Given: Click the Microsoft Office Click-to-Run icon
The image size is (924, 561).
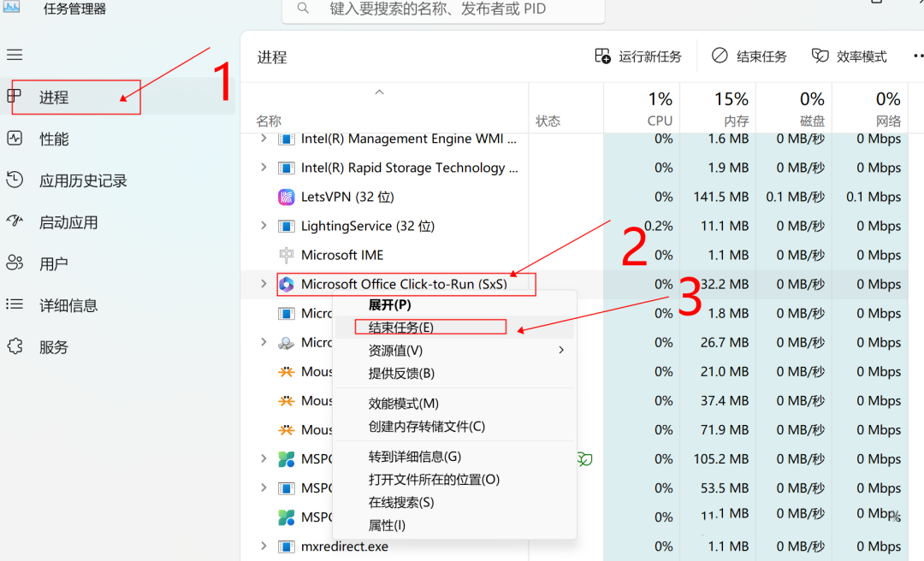Looking at the screenshot, I should tap(287, 285).
